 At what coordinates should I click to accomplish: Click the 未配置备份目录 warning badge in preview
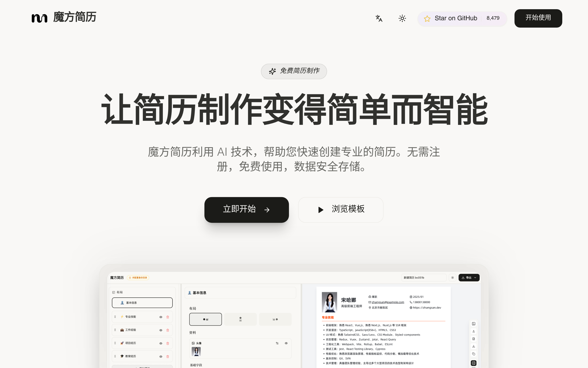138,278
